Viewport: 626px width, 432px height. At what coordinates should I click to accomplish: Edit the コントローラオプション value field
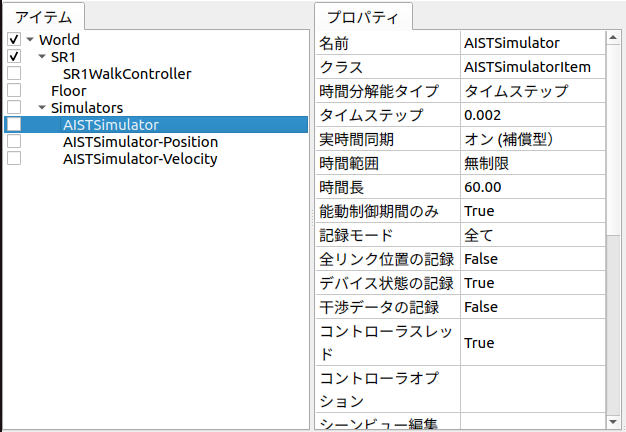click(533, 389)
